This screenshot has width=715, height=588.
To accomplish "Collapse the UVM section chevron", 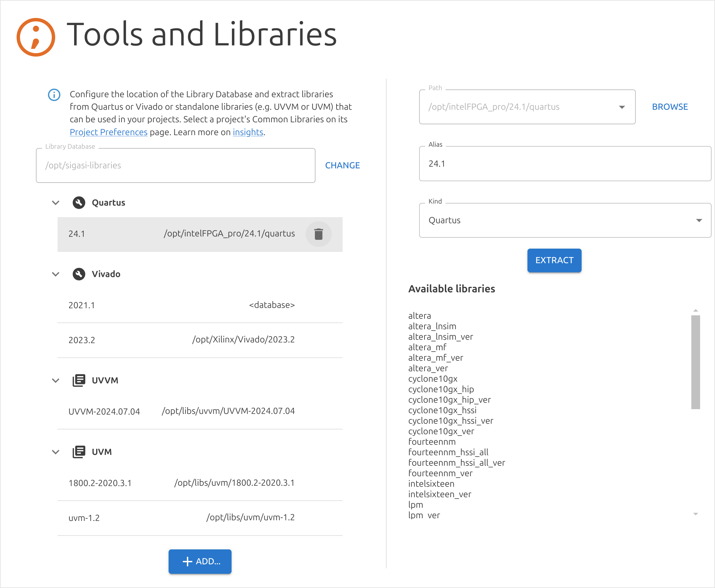I will [56, 452].
